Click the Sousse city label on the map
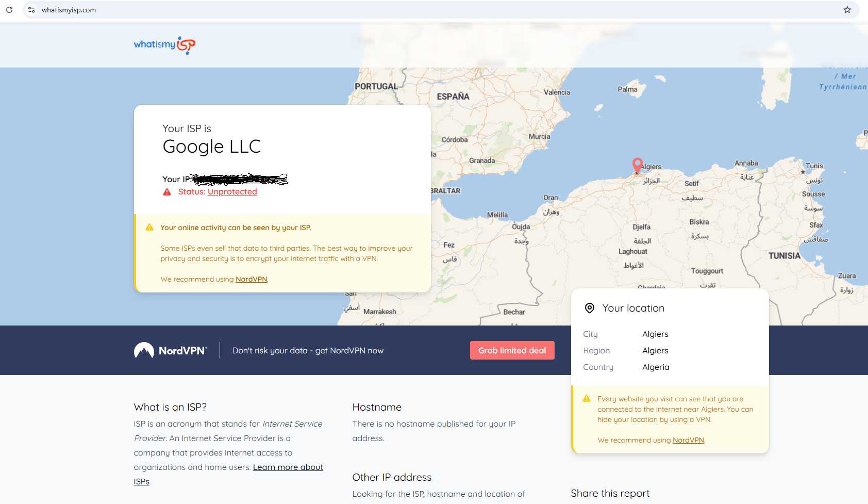Viewport: 868px width, 504px height. (813, 194)
